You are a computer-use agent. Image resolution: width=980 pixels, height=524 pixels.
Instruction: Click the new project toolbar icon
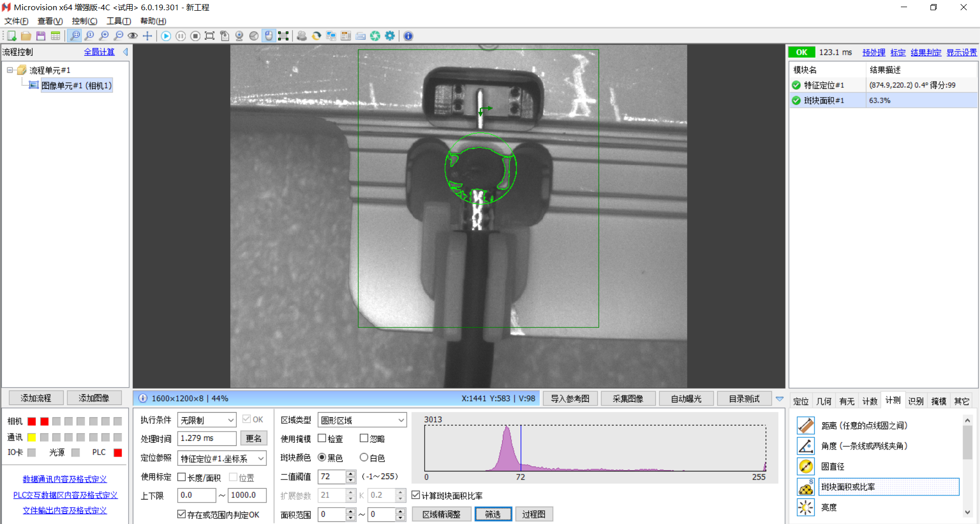(11, 36)
